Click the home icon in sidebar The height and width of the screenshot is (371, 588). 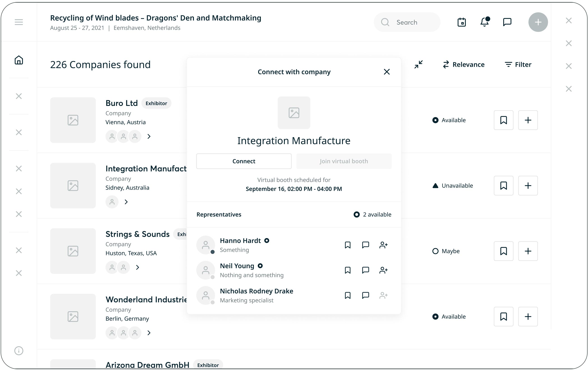[x=19, y=60]
